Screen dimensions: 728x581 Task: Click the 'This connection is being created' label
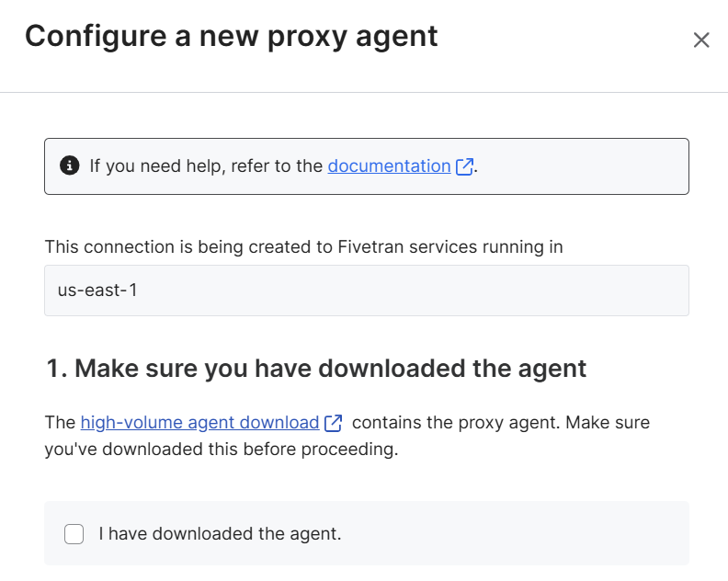303,246
